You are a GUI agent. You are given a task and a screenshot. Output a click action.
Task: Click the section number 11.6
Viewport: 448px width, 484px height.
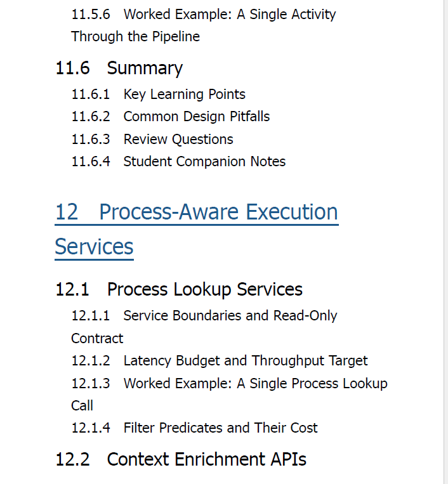72,68
